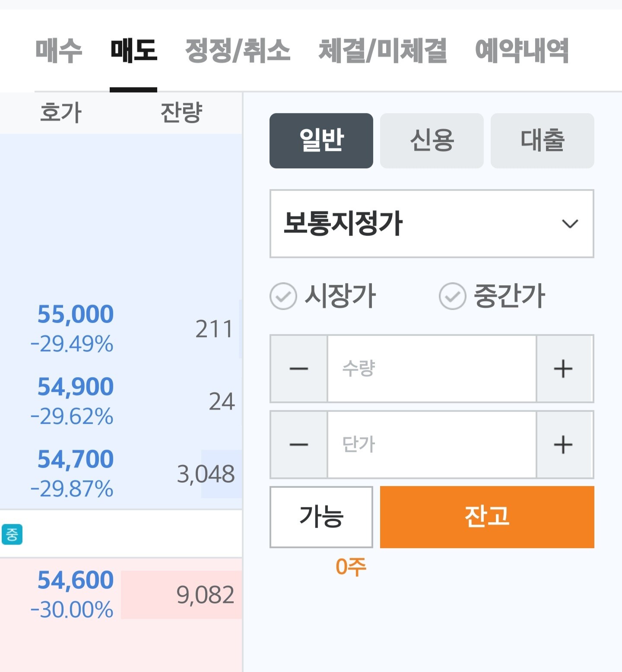Decrease price with the 단가 minus button
This screenshot has width=622, height=672.
pos(299,445)
